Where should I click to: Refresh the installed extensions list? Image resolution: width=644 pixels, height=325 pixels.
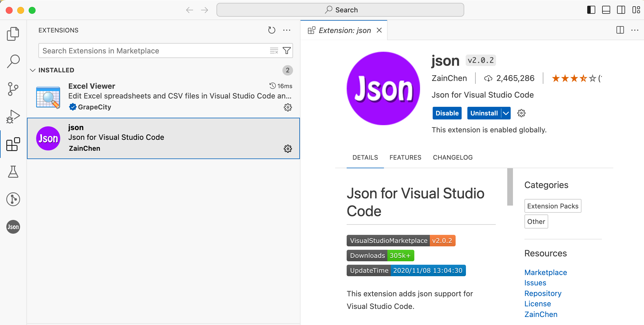272,30
